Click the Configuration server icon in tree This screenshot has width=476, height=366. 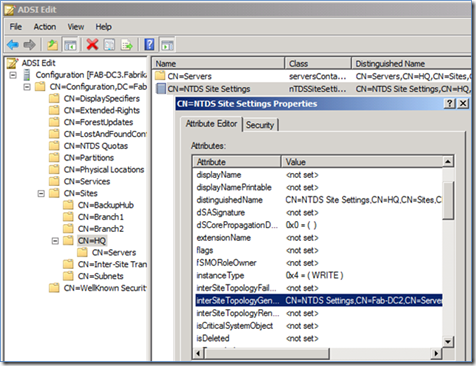[x=27, y=75]
